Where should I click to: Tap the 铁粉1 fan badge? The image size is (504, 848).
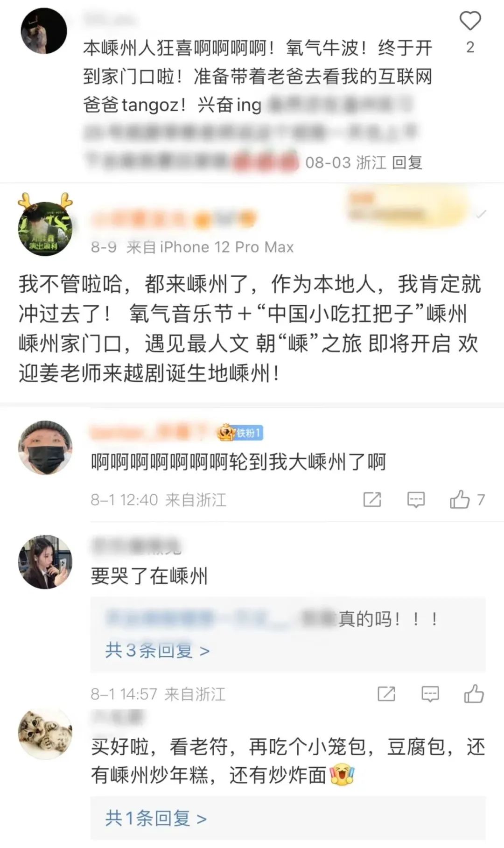[240, 433]
